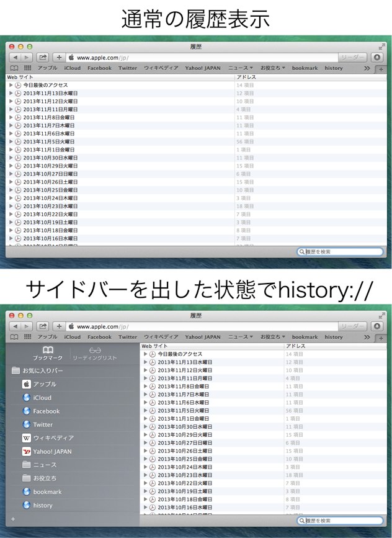This screenshot has height=538, width=392.
Task: Open ウィキペディア in the window with sidebar bookmarks bar
Action: (161, 337)
